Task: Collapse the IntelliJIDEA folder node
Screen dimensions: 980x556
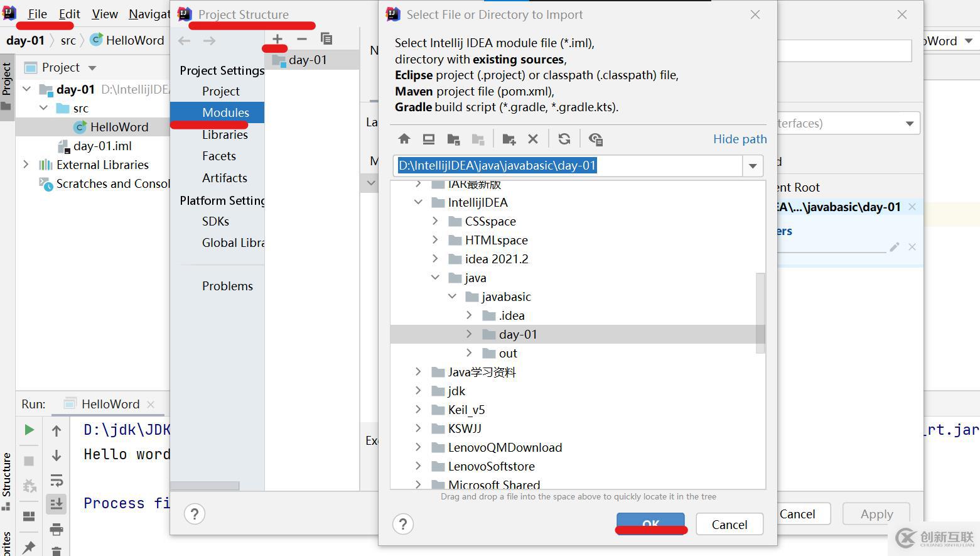Action: coord(418,202)
